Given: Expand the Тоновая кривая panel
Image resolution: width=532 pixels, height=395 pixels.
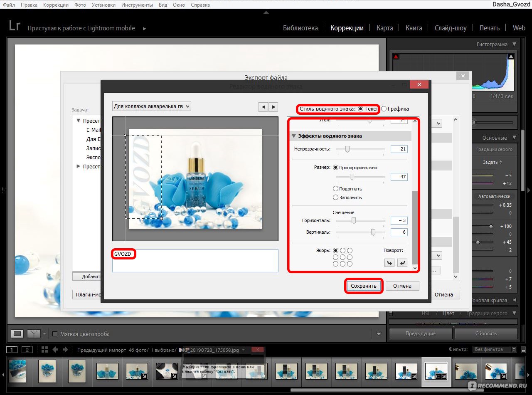Looking at the screenshot, I should click(515, 301).
